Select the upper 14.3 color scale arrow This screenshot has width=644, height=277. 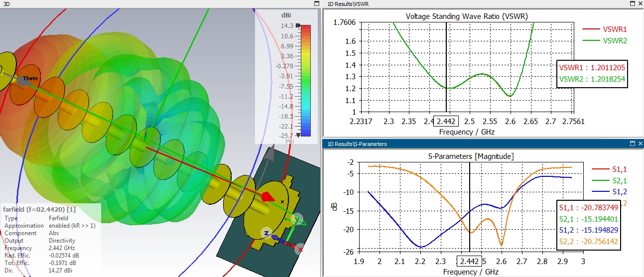[298, 25]
